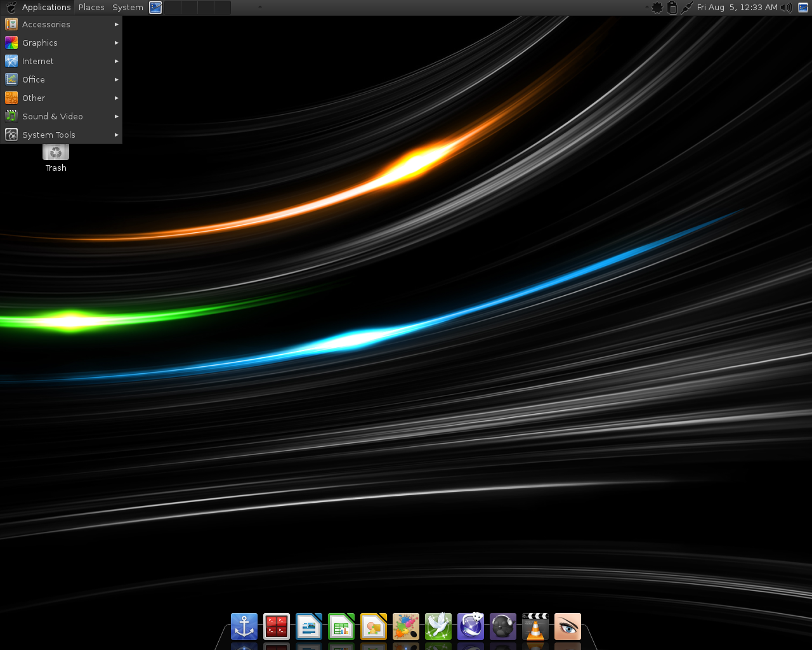The image size is (812, 650).
Task: Open the System Tools menu entry
Action: [62, 135]
